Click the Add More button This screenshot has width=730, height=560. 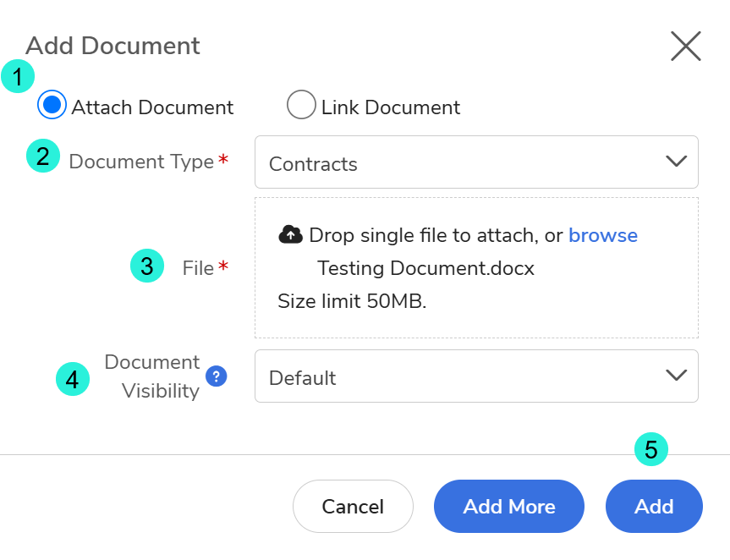(509, 507)
